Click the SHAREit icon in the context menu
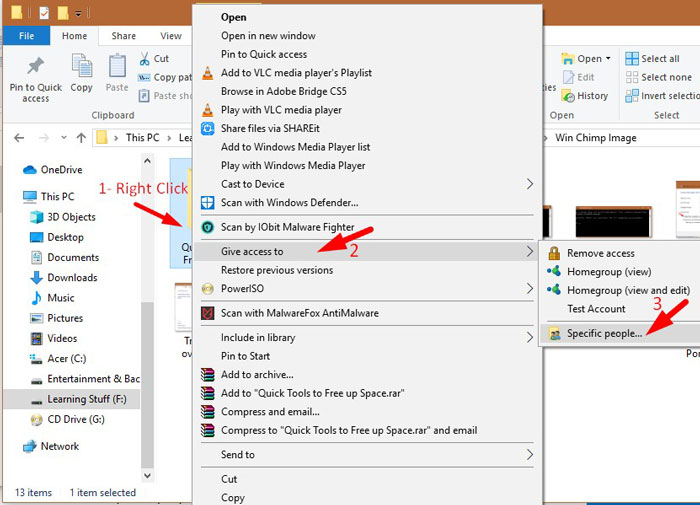This screenshot has width=700, height=505. click(x=208, y=128)
